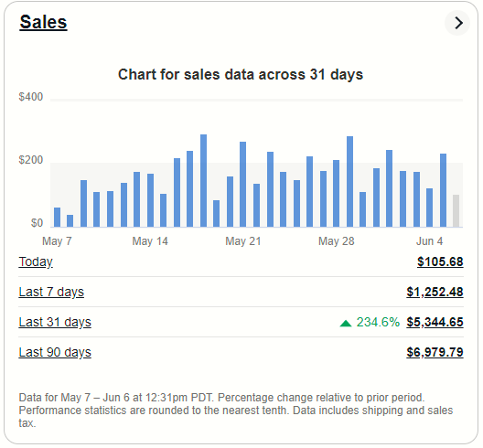Screen dimensions: 483x448
Task: Open the Last 7 days link
Action: pyautogui.click(x=51, y=293)
